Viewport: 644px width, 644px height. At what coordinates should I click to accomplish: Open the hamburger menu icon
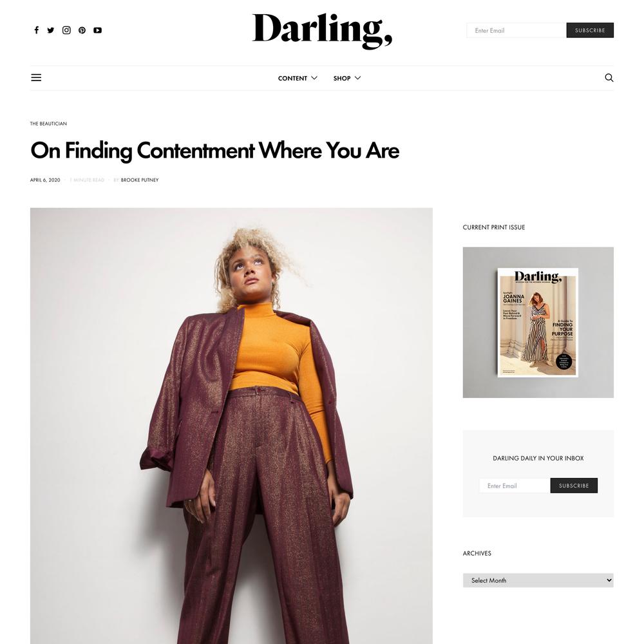(36, 78)
